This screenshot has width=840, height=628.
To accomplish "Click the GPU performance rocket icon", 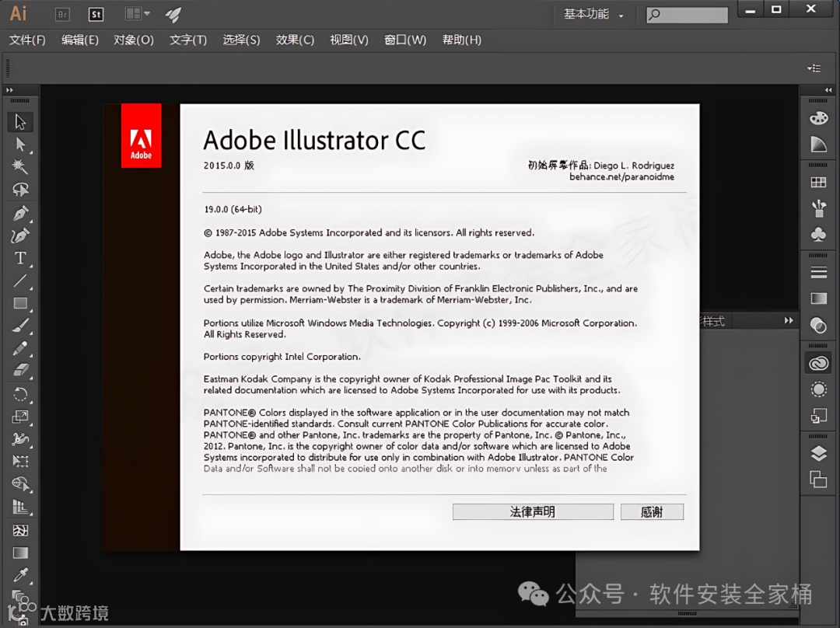I will coord(173,15).
